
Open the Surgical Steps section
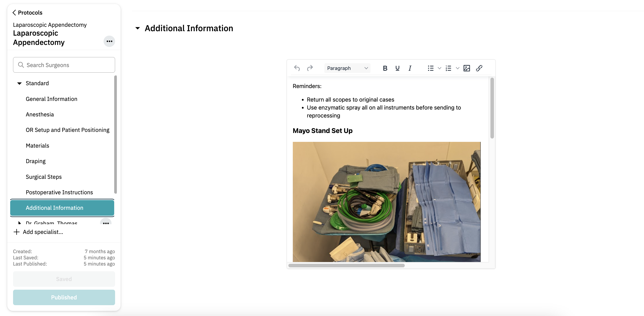pyautogui.click(x=44, y=177)
